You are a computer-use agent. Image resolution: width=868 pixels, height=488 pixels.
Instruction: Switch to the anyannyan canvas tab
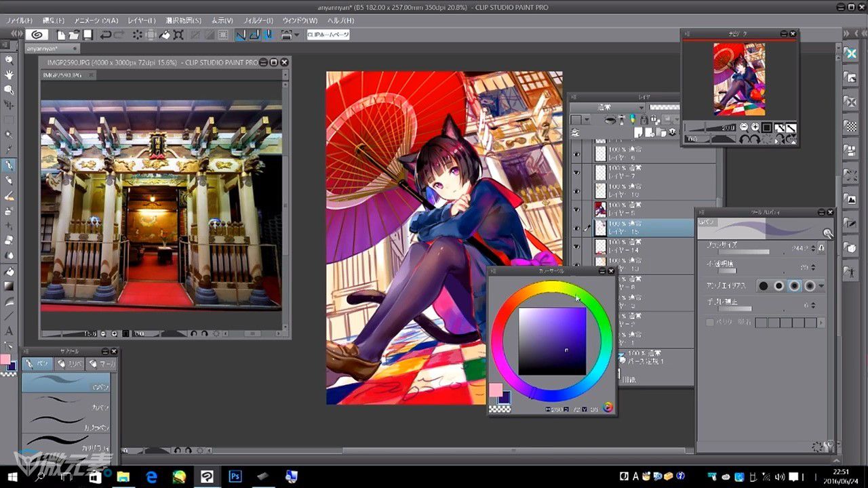point(51,49)
